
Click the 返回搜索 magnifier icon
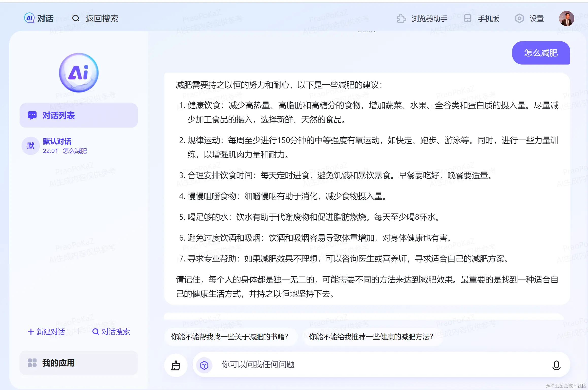pyautogui.click(x=76, y=18)
